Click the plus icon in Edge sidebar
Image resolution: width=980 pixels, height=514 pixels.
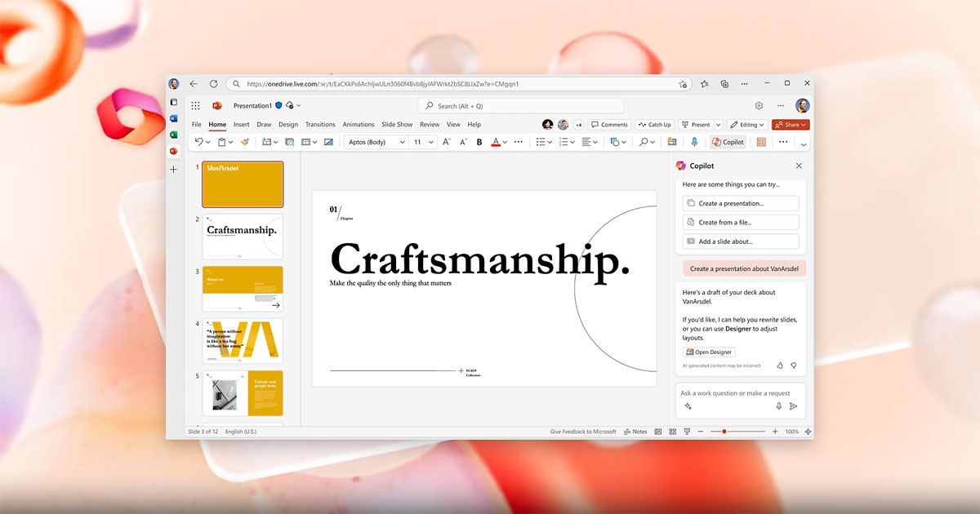pos(173,170)
